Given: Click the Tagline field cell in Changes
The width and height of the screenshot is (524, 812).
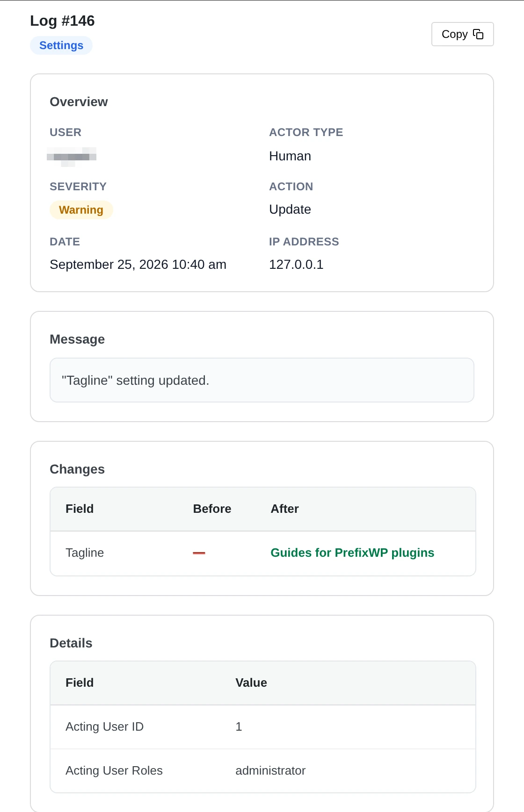Looking at the screenshot, I should tap(85, 553).
